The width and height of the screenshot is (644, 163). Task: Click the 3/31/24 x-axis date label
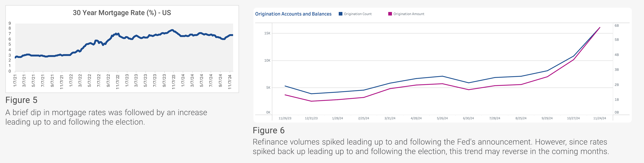tap(390, 118)
